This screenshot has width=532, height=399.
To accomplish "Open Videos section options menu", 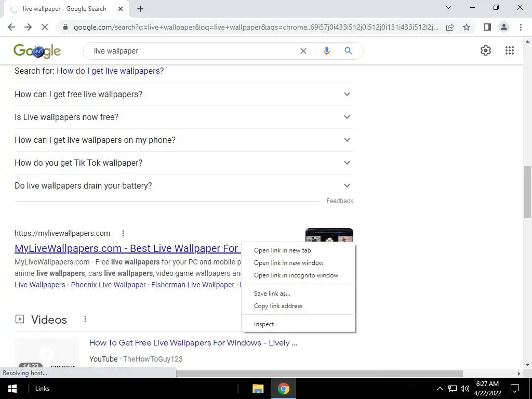I will tap(85, 319).
